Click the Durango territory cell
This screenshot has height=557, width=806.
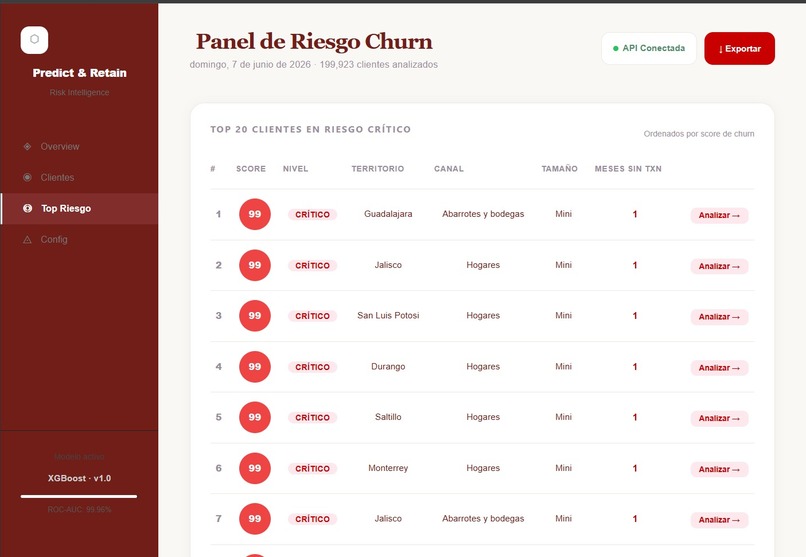[x=388, y=366]
